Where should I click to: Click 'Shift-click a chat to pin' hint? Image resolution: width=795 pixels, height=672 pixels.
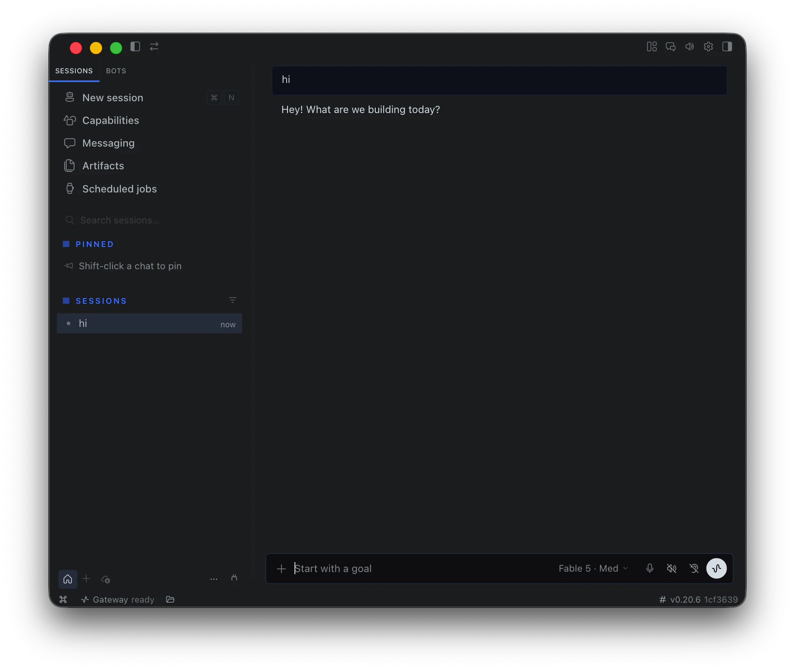coord(130,266)
